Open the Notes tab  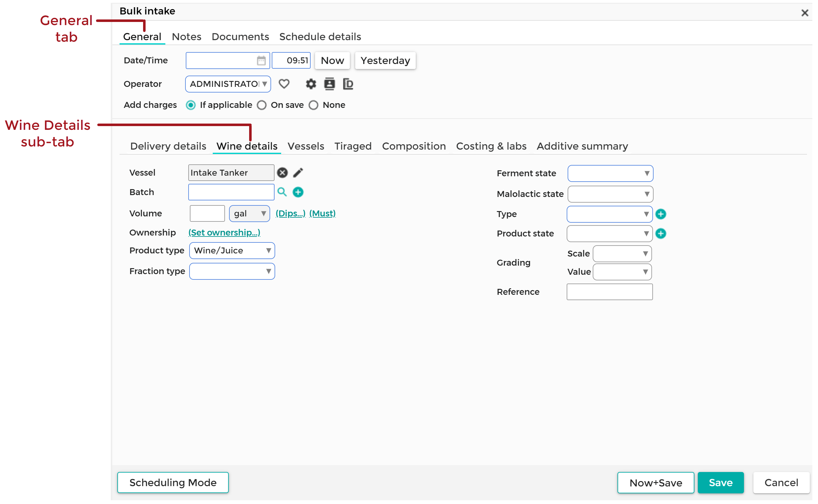tap(186, 37)
